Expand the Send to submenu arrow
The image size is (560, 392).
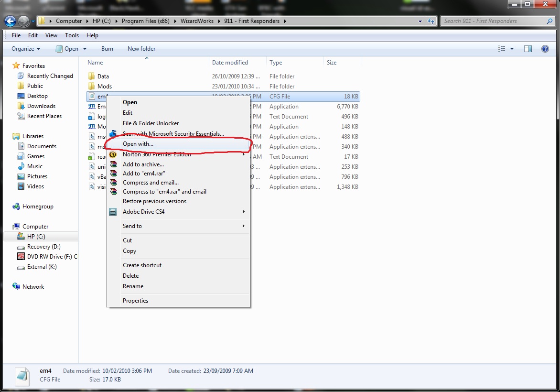[244, 226]
